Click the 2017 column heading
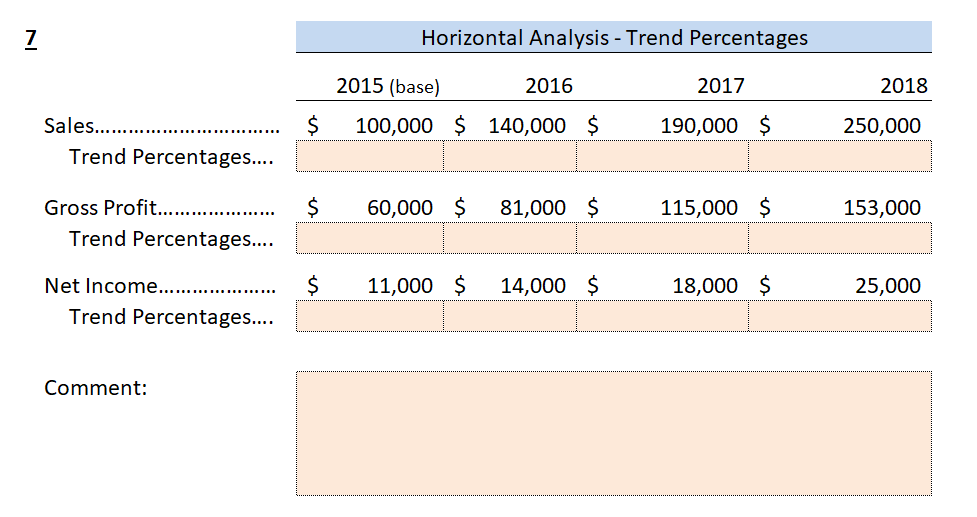 (x=720, y=86)
